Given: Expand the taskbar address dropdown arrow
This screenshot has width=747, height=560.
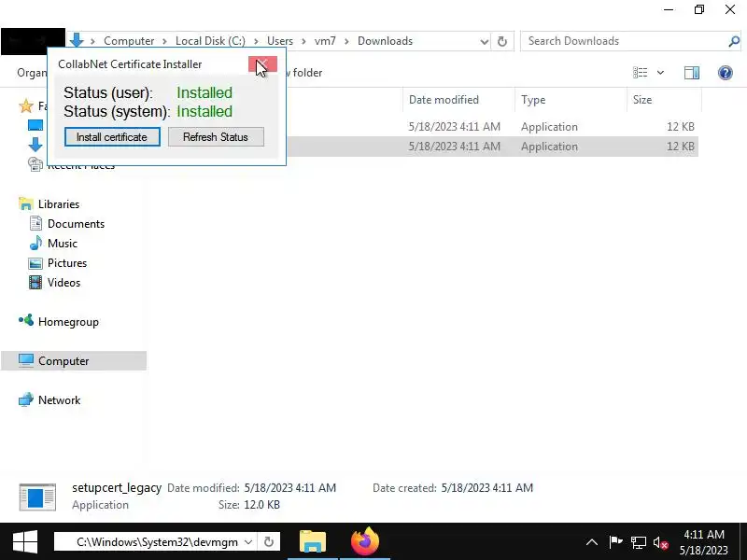Looking at the screenshot, I should tap(248, 542).
